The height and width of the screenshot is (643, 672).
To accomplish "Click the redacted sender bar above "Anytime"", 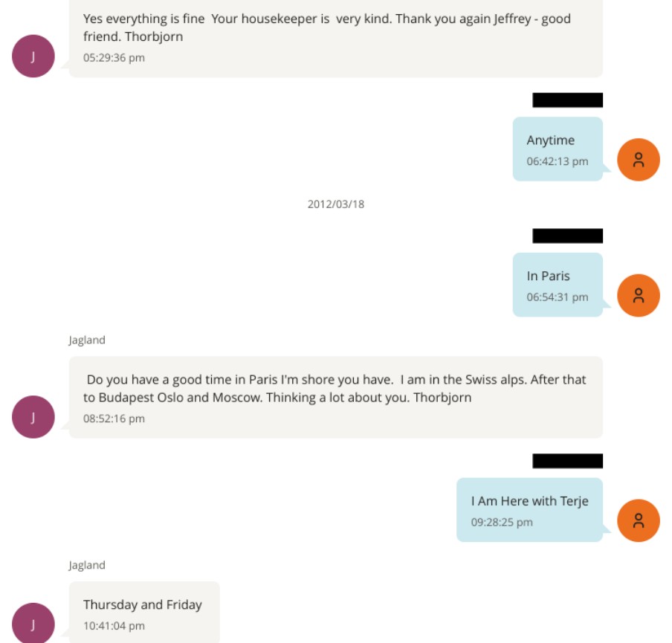I will point(567,100).
